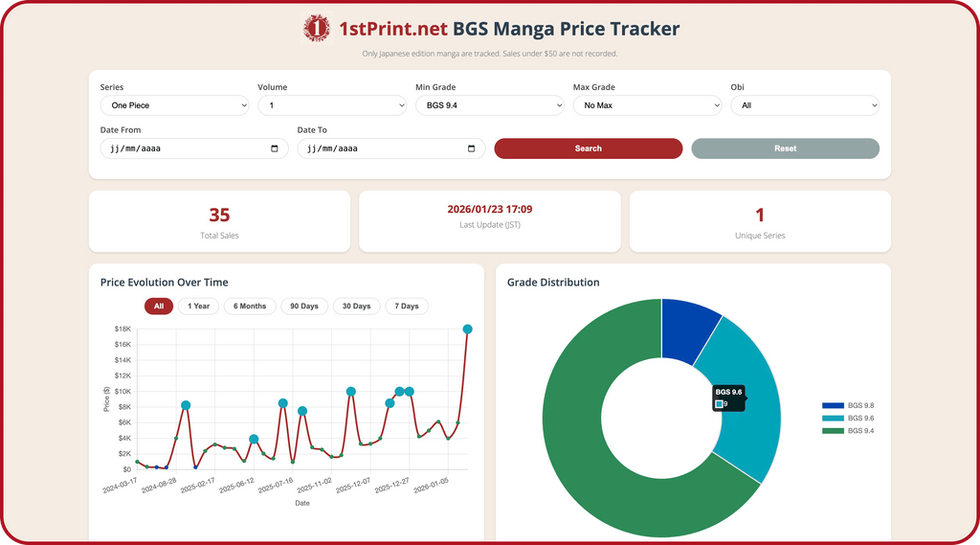
Task: Toggle BGS 9.6 legend entry
Action: (x=848, y=418)
